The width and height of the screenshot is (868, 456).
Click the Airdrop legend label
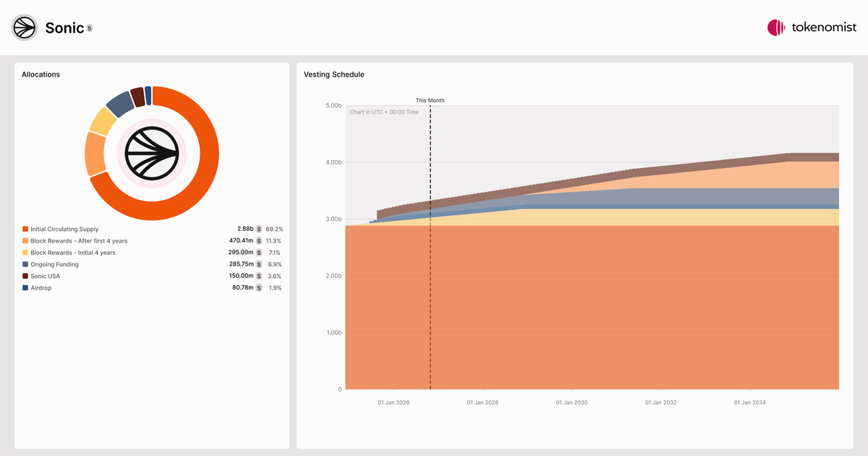[41, 287]
